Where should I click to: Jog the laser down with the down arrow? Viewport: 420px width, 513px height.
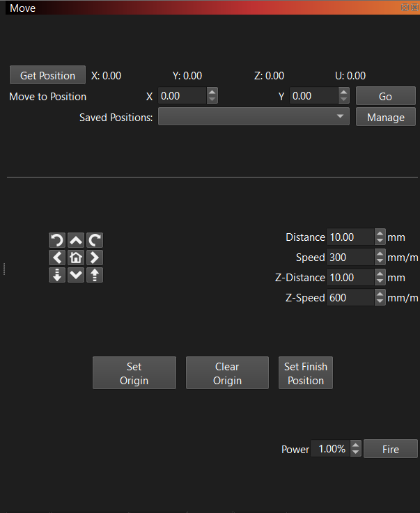76,275
